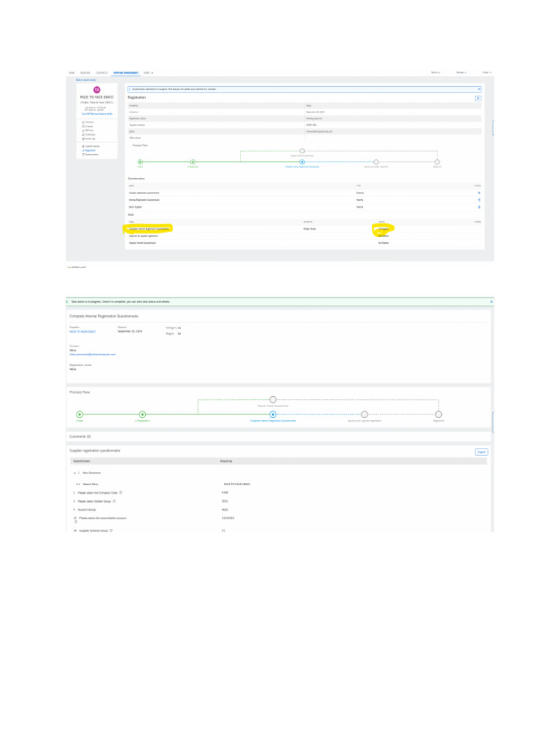Open the Recent dropdown in the top bar
Image resolution: width=560 pixels, height=747 pixels.
click(435, 73)
